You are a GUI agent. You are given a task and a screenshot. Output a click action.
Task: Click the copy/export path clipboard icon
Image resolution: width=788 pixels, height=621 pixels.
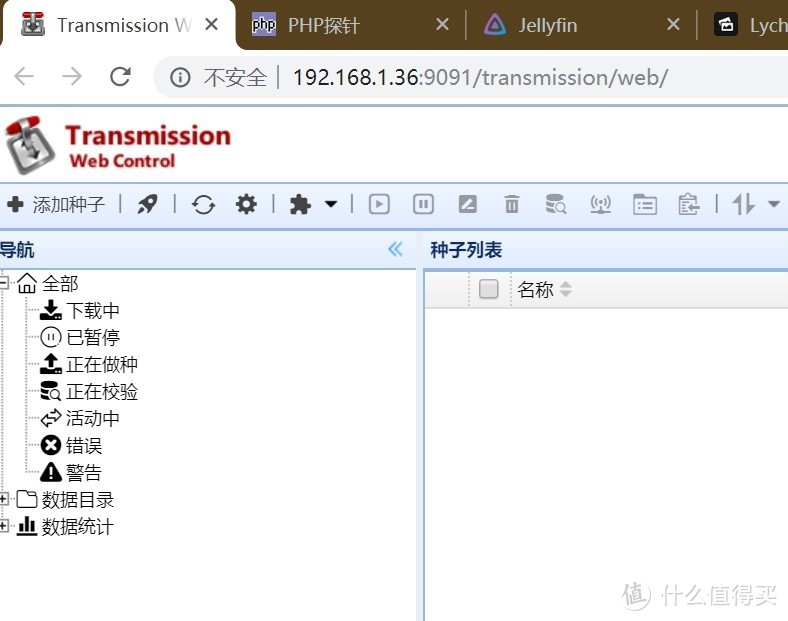(x=688, y=204)
